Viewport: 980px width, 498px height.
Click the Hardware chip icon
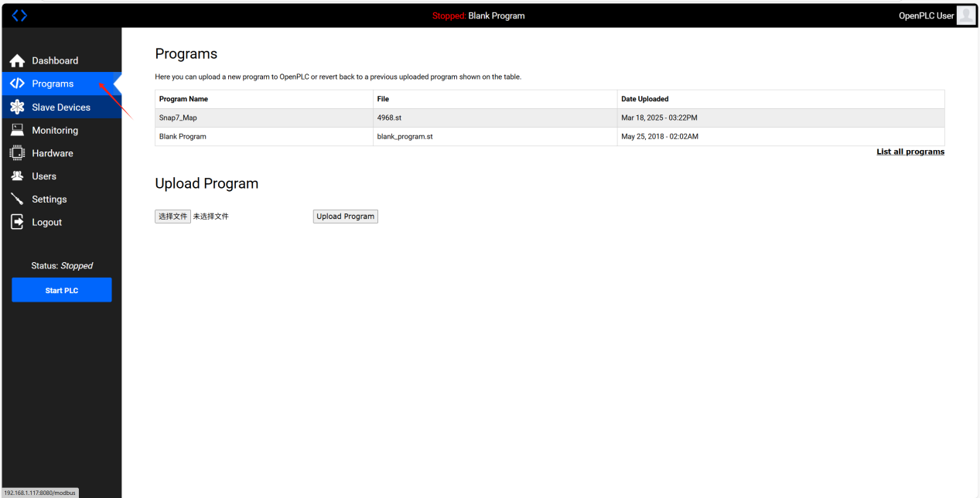[x=17, y=153]
